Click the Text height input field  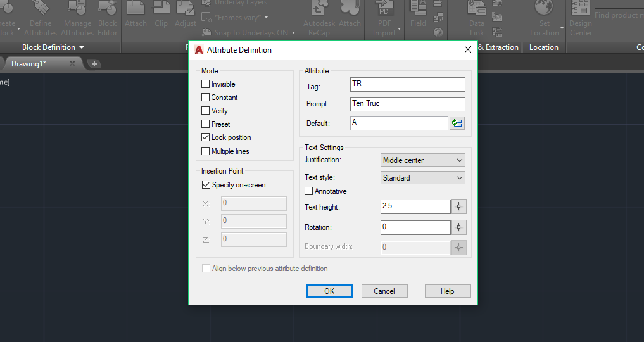point(415,206)
